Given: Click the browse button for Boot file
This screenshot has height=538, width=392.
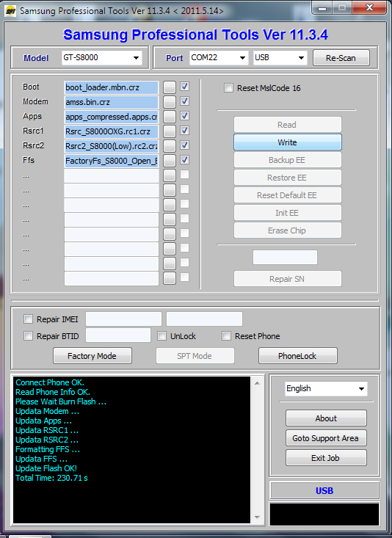Looking at the screenshot, I should point(170,87).
